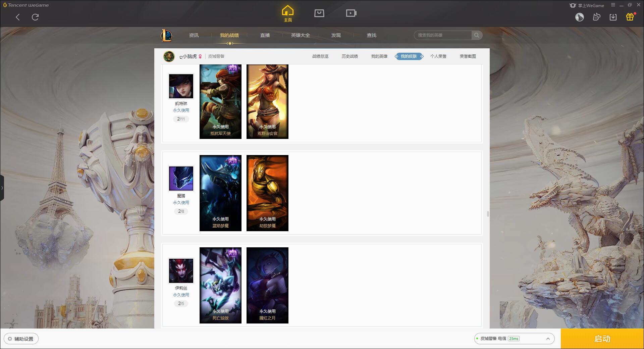Screen dimensions: 644x349
Task: Launch the game with 启动
Action: pos(602,339)
